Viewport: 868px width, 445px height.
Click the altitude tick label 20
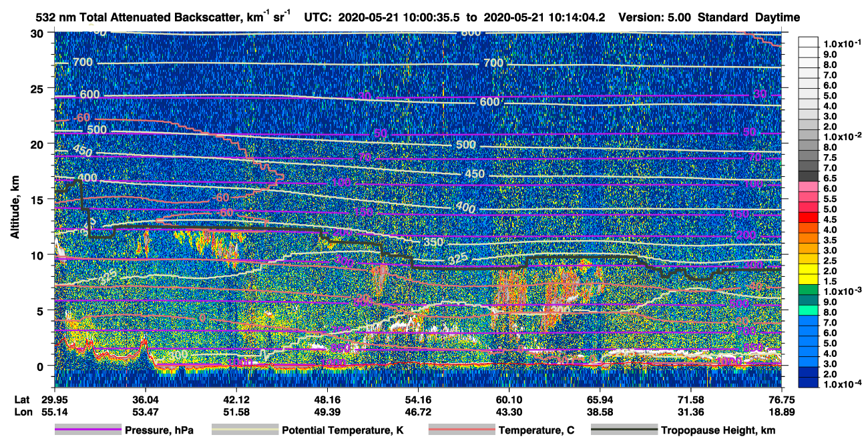point(37,143)
